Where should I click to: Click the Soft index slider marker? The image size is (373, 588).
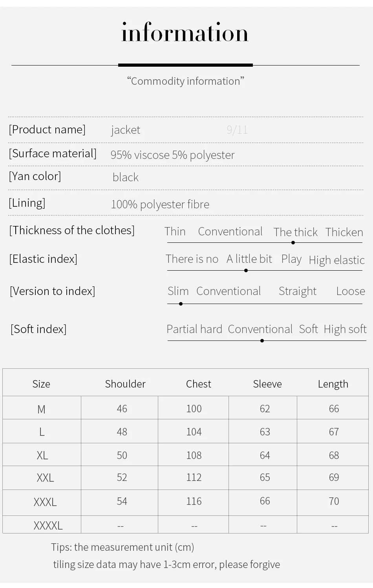tap(262, 340)
